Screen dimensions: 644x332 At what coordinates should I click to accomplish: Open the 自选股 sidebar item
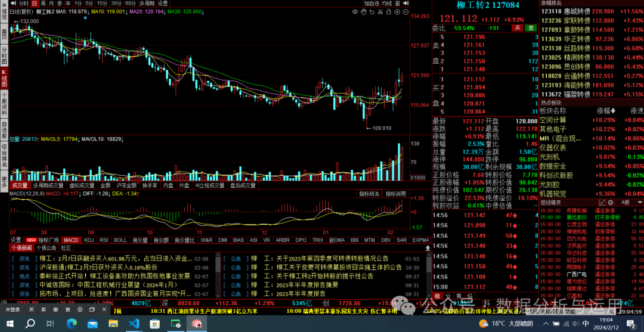point(4,130)
